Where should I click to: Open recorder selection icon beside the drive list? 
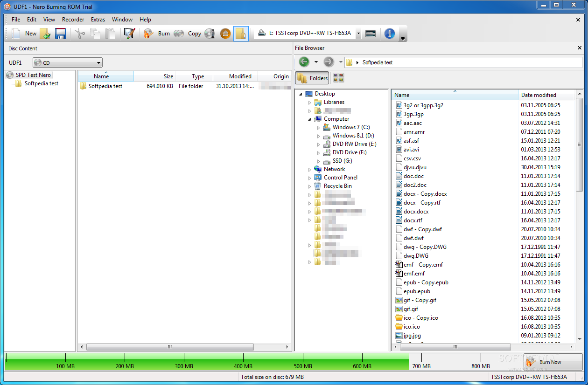tap(371, 34)
